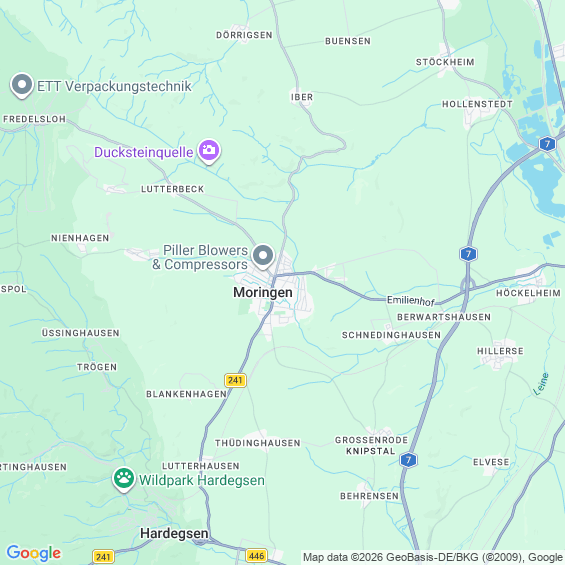Click the ETT Verpackungstechnik location pin
The height and width of the screenshot is (565, 565).
click(x=22, y=85)
